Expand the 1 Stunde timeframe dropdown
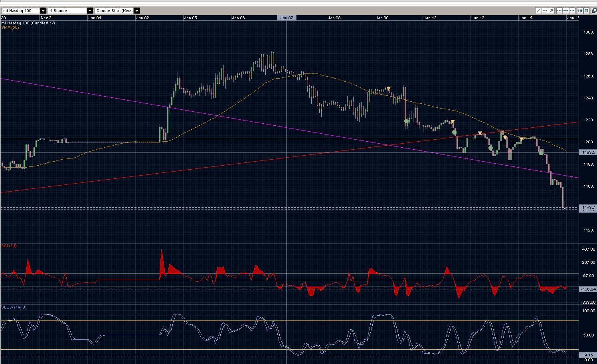The image size is (597, 364). click(x=90, y=11)
